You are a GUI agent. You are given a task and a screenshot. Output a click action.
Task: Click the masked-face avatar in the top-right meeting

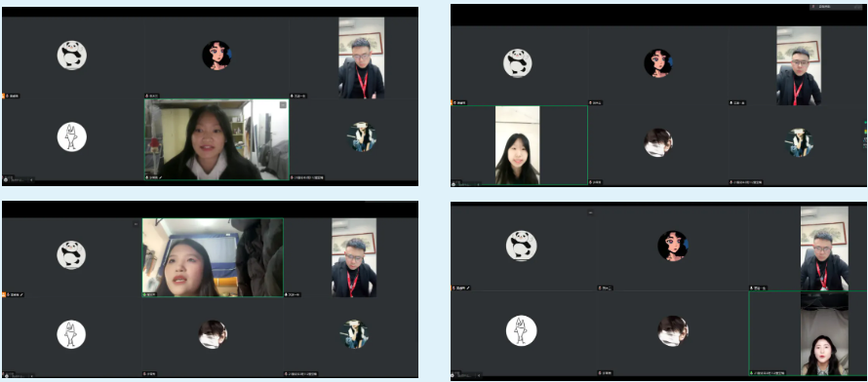(658, 143)
